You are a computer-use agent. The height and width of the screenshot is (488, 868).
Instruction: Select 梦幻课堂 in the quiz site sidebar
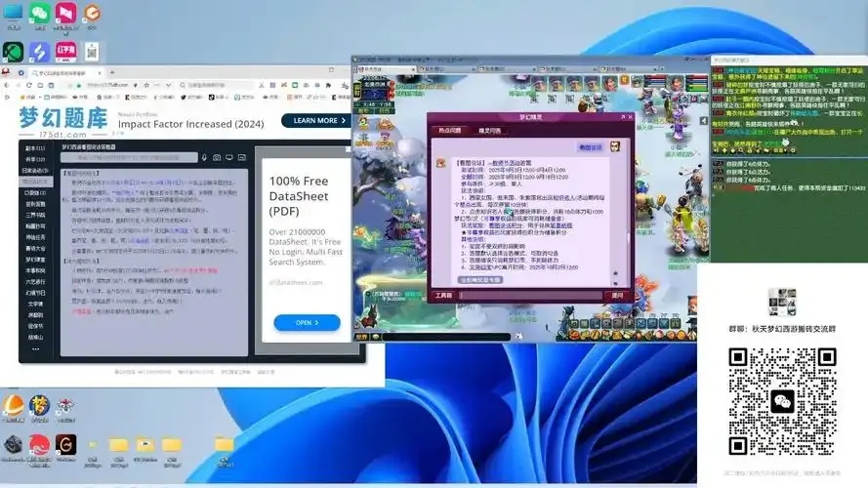coord(36,260)
